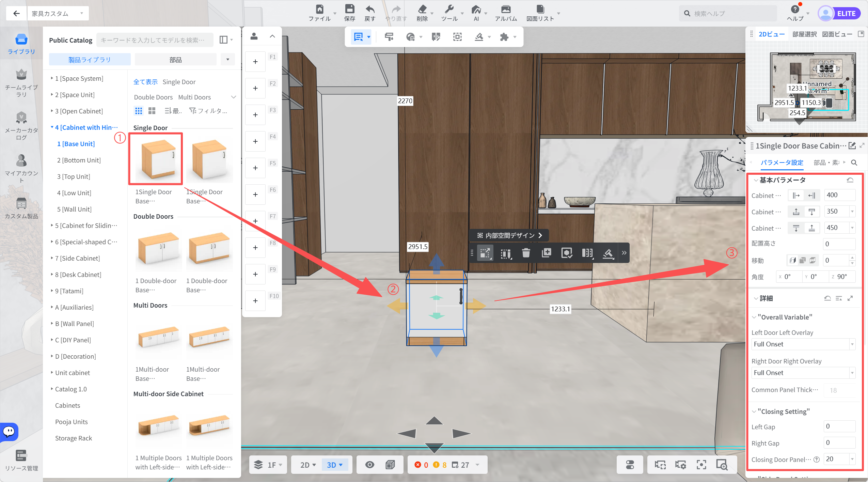The image size is (868, 482).
Task: Open Left Door Left Overlay dropdown
Action: point(803,344)
